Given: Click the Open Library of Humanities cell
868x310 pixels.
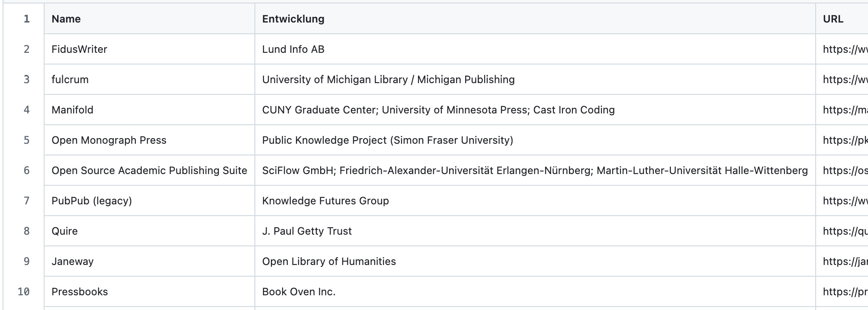Looking at the screenshot, I should click(x=329, y=262).
